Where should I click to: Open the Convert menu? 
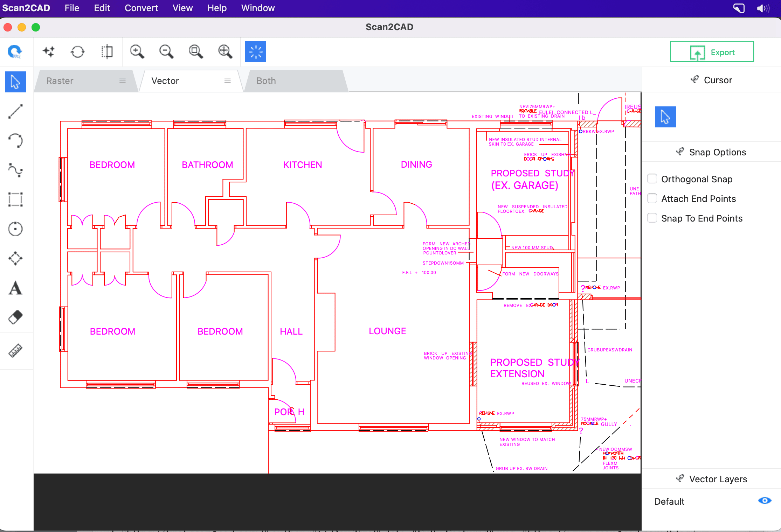tap(141, 8)
